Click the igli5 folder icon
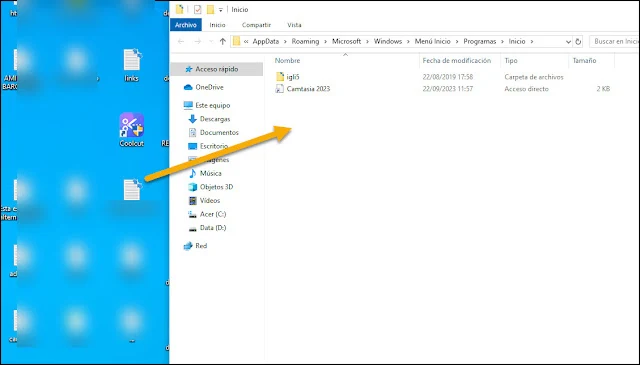The width and height of the screenshot is (640, 365). [x=280, y=77]
